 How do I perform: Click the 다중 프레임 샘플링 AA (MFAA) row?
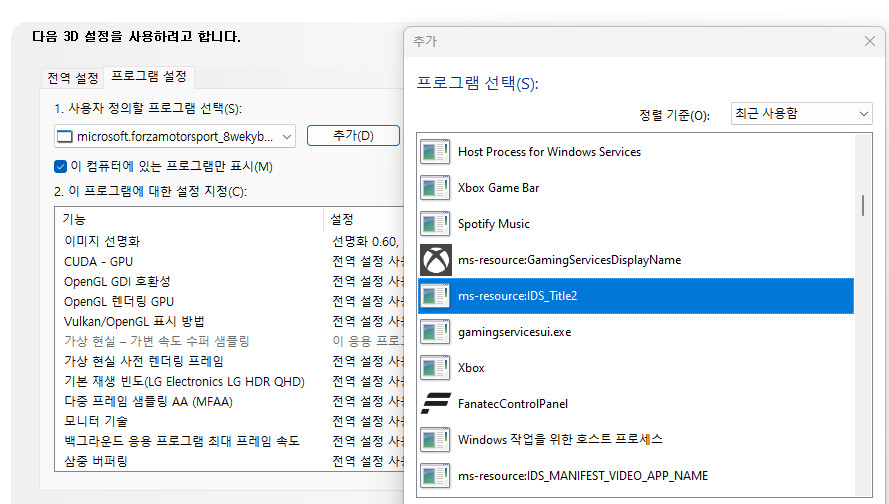pyautogui.click(x=230, y=401)
